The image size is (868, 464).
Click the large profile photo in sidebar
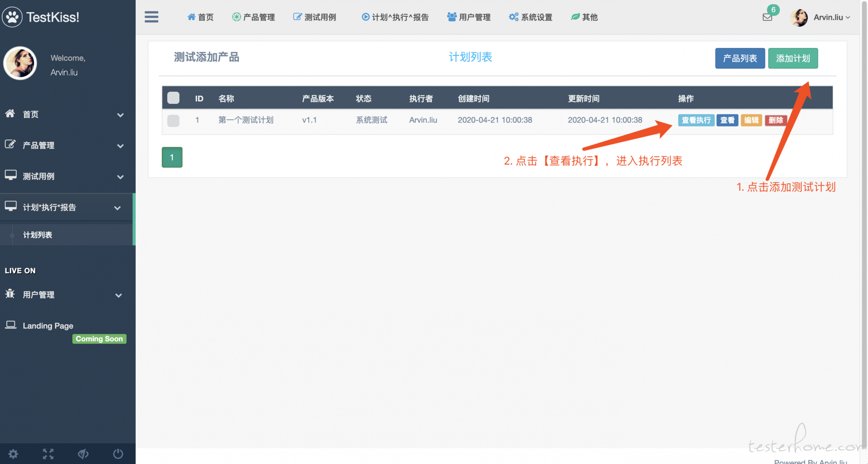pos(20,63)
